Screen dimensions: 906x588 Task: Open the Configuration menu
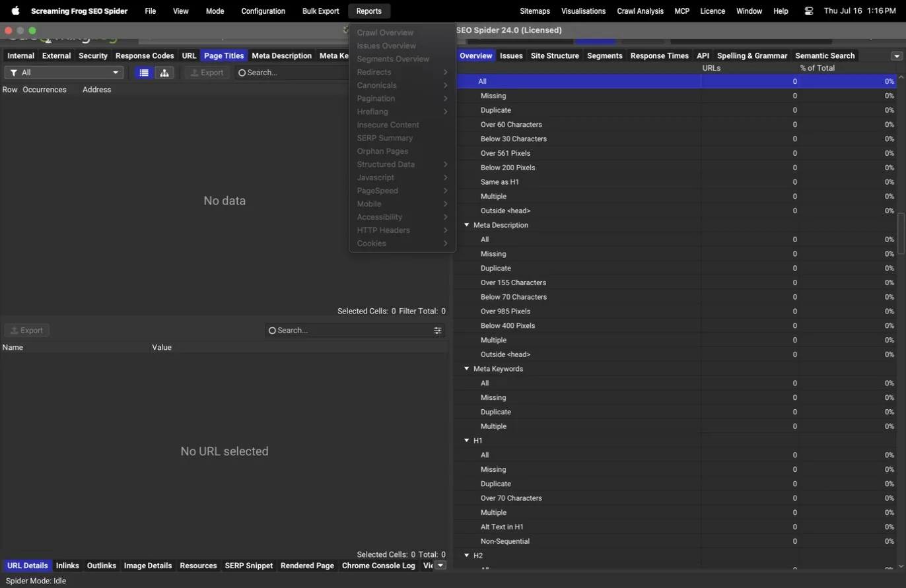pos(263,11)
